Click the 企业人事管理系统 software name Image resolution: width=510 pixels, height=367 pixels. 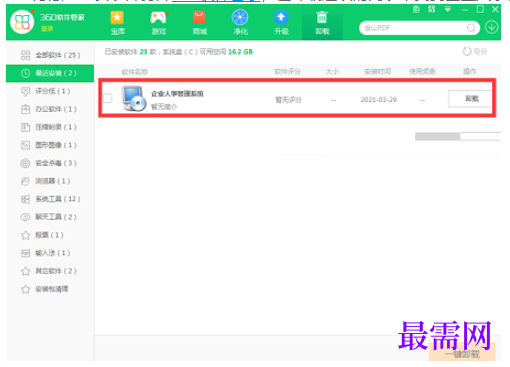point(177,94)
